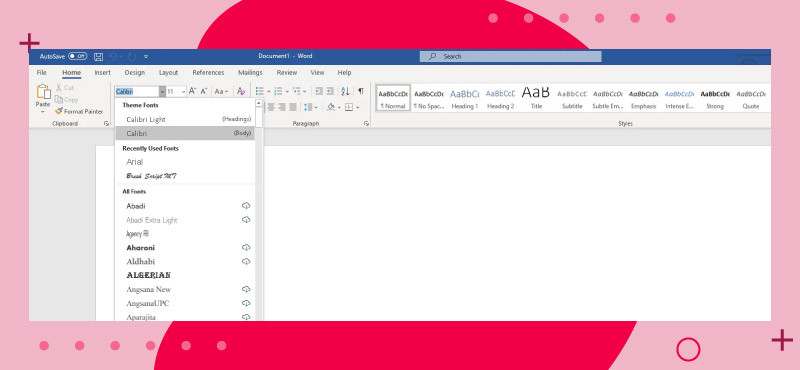Open Line and Paragraph Spacing
800x370 pixels.
[x=310, y=107]
